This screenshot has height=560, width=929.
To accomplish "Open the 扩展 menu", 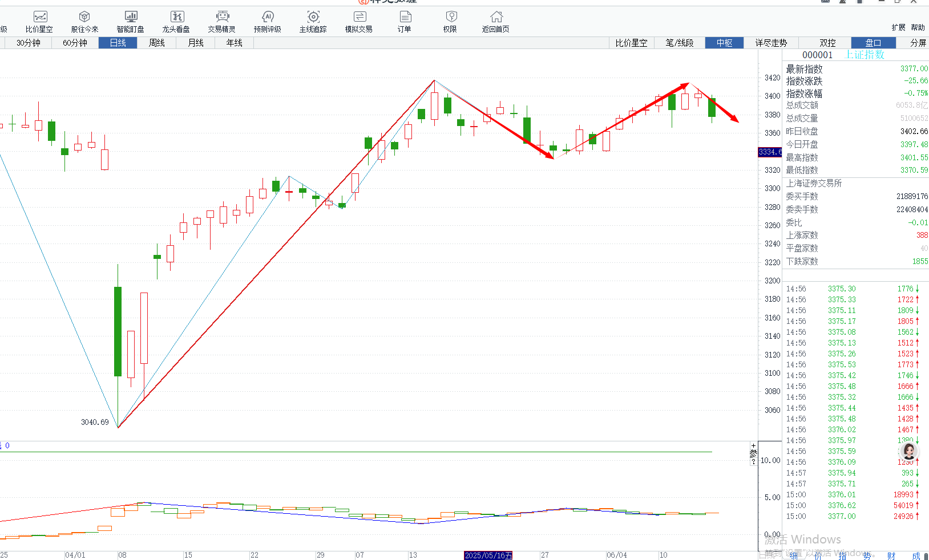I will (x=899, y=27).
